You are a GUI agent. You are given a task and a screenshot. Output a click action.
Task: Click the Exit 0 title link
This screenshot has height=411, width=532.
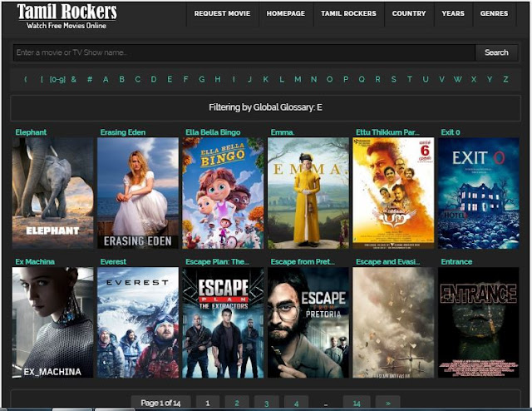click(x=451, y=132)
